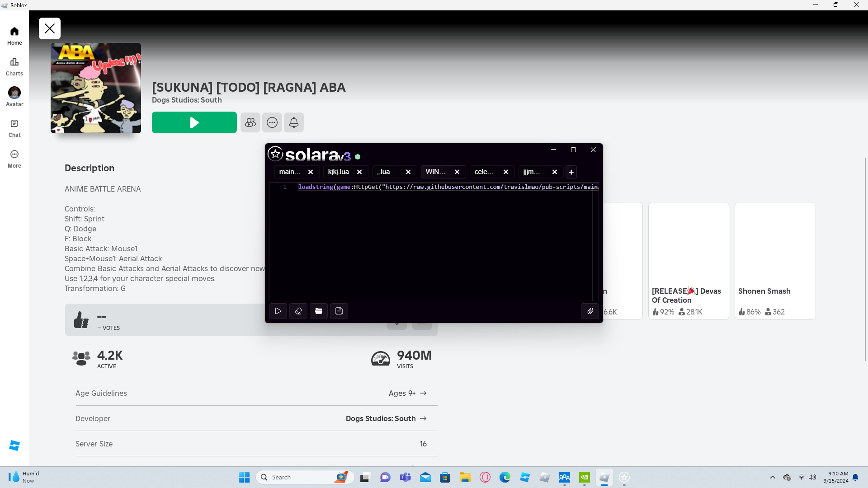Open the Developer row's Dogs Studios: South link
Image resolution: width=868 pixels, height=488 pixels.
point(387,418)
